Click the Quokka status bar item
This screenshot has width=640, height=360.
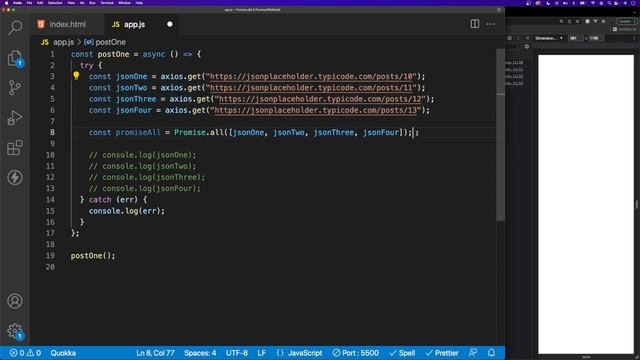(63, 353)
